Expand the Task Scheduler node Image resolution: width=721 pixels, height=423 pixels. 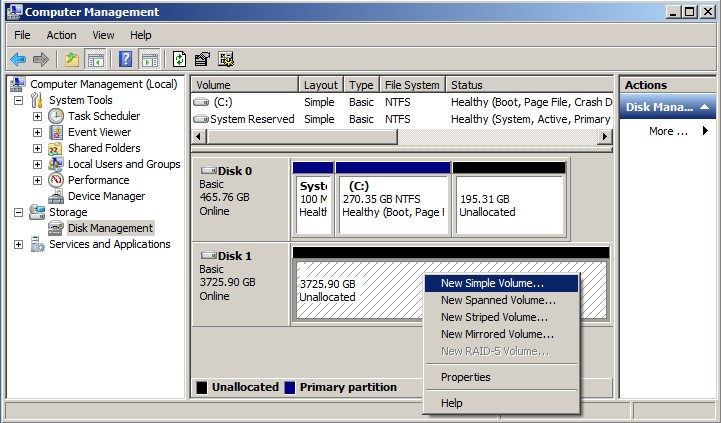click(37, 116)
